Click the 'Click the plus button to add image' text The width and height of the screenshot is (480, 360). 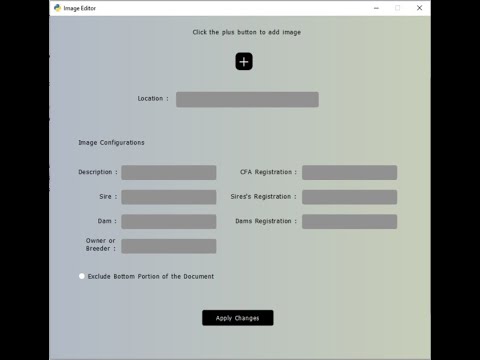click(247, 32)
